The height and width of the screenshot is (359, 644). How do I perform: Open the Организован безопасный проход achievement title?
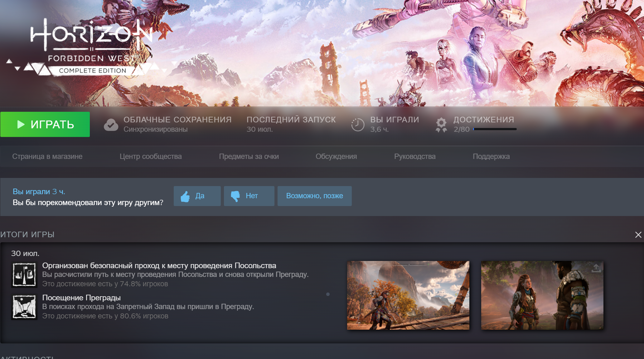coord(159,266)
